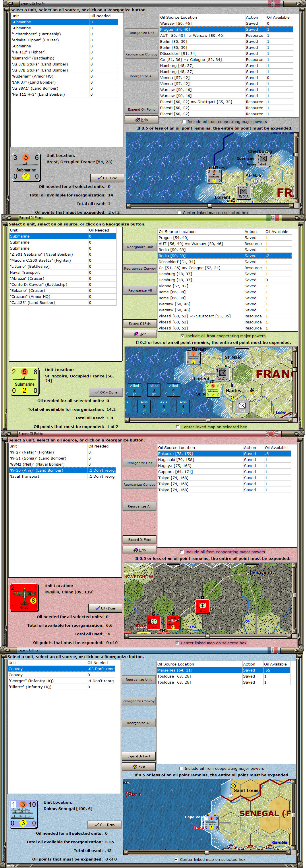
Task: Click OK - Done in the Dakar window
Action: (104, 825)
